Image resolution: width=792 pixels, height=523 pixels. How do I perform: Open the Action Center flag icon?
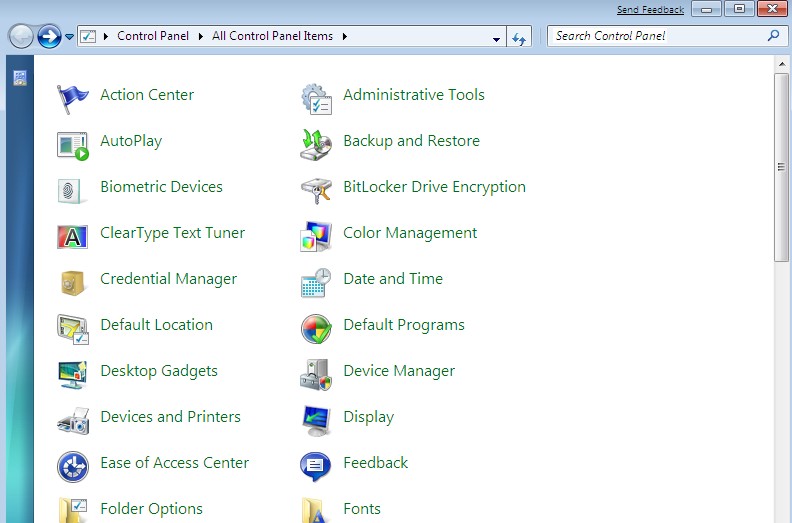(x=73, y=99)
